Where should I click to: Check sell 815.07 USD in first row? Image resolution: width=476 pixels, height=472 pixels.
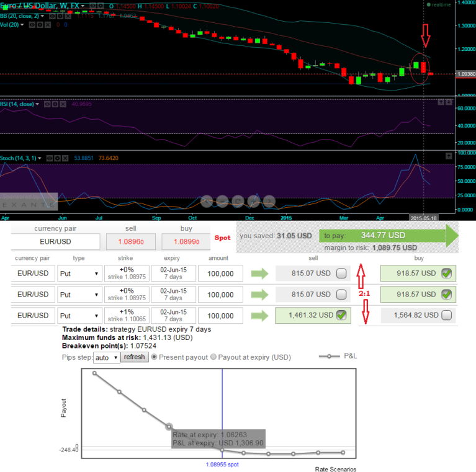pyautogui.click(x=341, y=274)
